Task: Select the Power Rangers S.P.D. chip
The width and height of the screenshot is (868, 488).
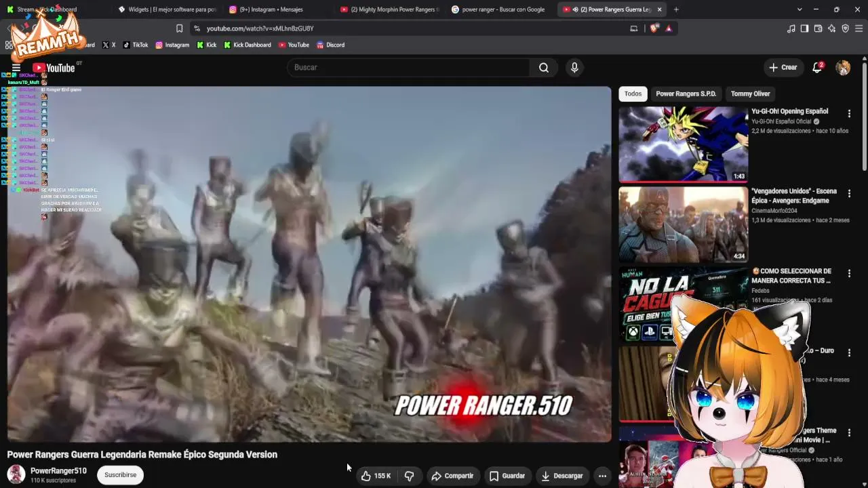Action: [x=686, y=94]
